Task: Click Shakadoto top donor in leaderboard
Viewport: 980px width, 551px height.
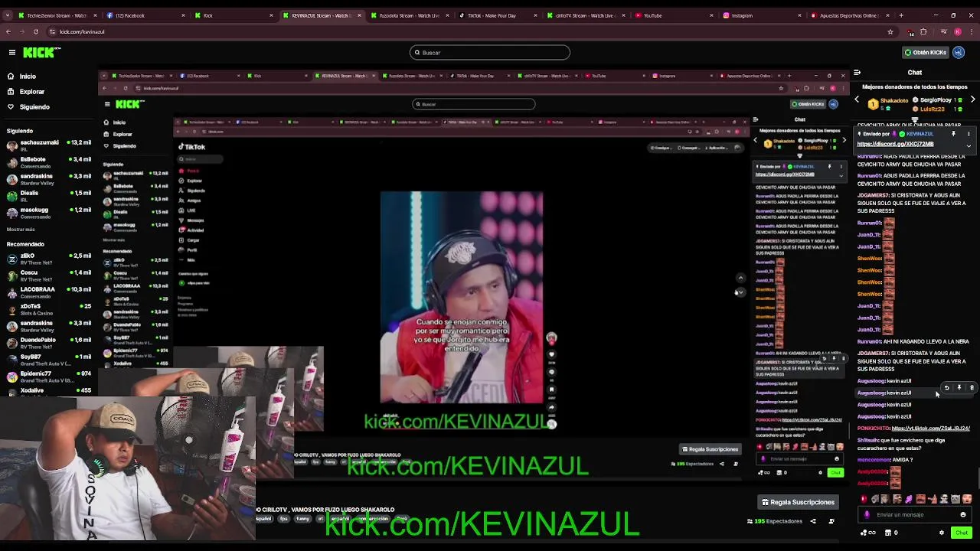Action: tap(893, 100)
